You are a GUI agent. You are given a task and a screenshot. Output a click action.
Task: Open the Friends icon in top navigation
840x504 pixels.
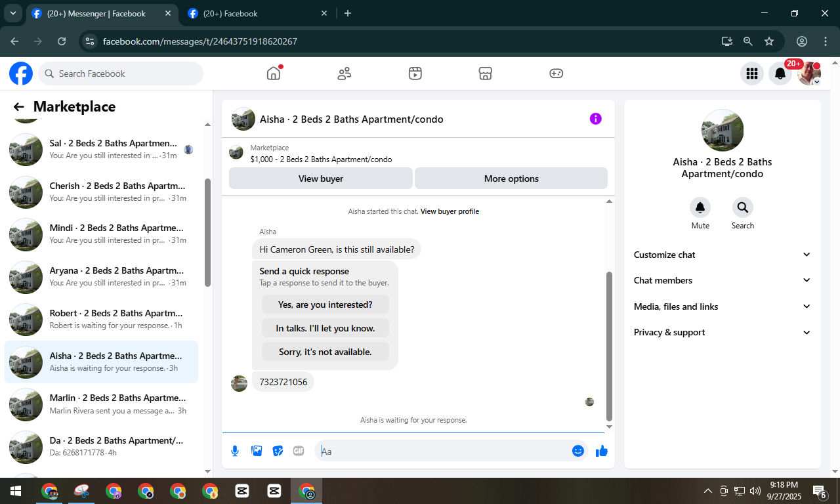point(345,73)
